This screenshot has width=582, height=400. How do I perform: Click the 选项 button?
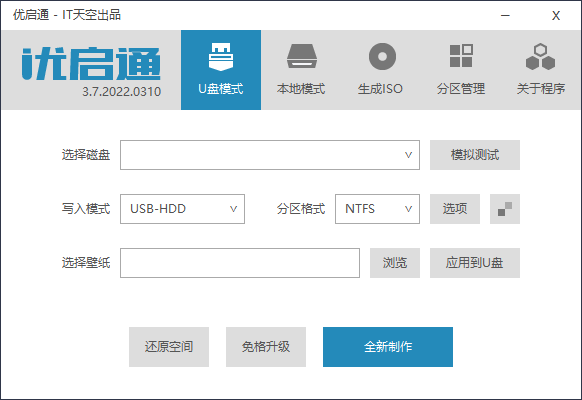[455, 209]
